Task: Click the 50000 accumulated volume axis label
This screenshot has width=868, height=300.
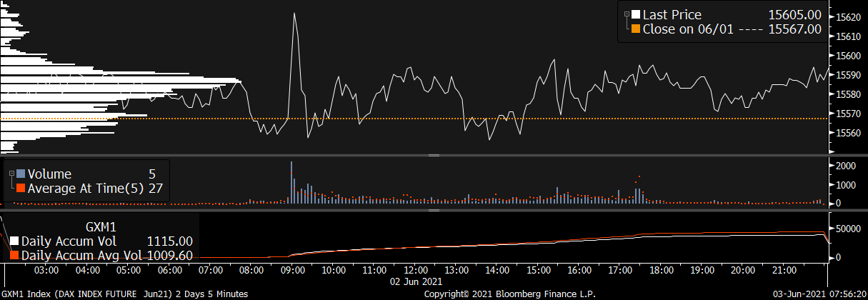Action: click(848, 228)
